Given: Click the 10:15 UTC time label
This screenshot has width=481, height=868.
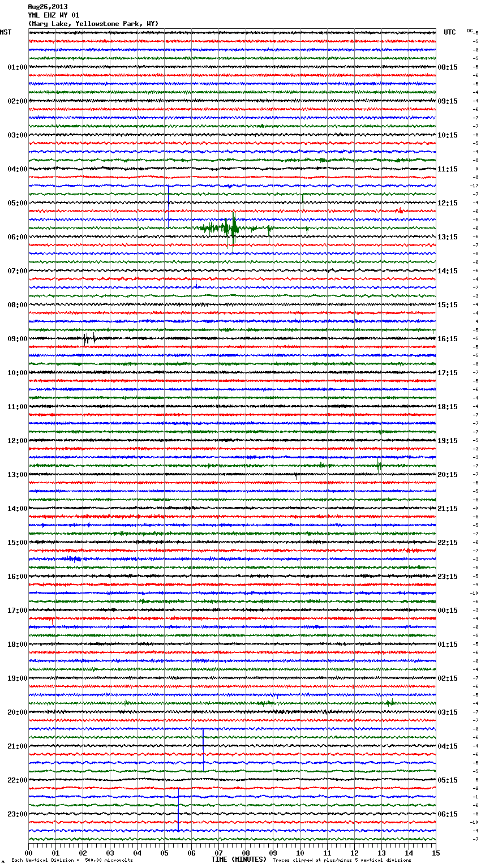Looking at the screenshot, I should point(448,135).
